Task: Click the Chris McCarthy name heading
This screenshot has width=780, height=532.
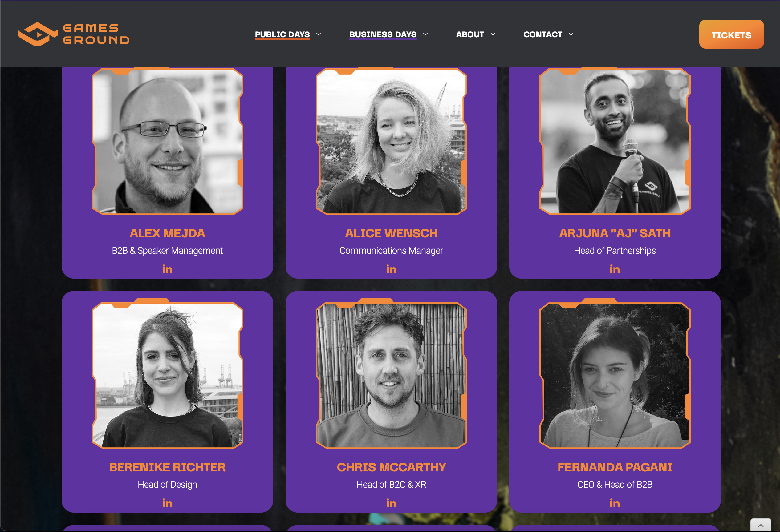Action: coord(391,467)
